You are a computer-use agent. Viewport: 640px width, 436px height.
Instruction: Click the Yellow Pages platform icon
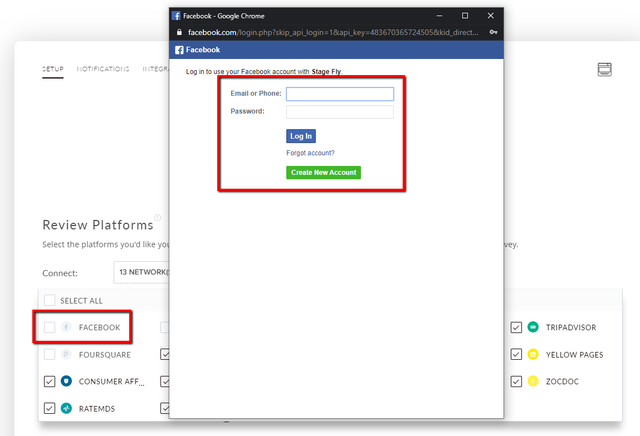pyautogui.click(x=533, y=354)
